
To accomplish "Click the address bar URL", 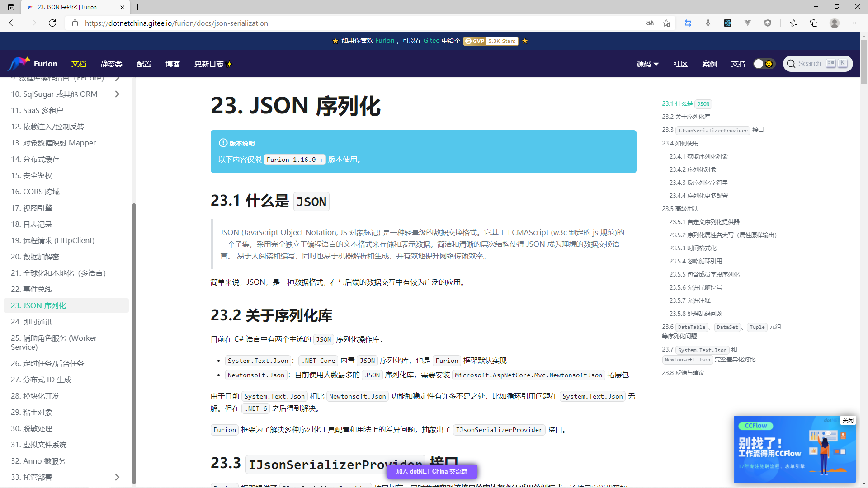I will pos(176,23).
